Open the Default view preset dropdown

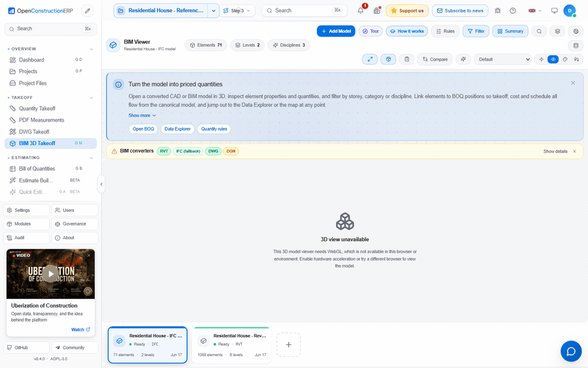click(x=502, y=59)
